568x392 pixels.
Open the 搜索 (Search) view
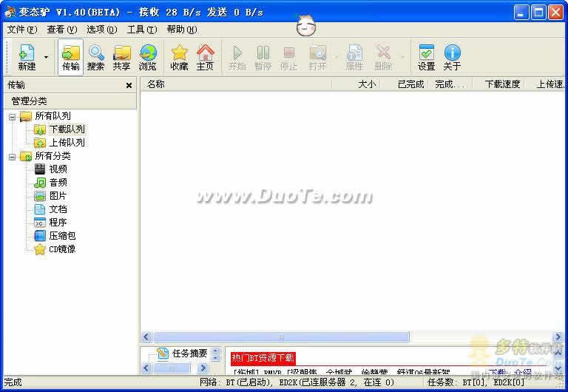96,57
